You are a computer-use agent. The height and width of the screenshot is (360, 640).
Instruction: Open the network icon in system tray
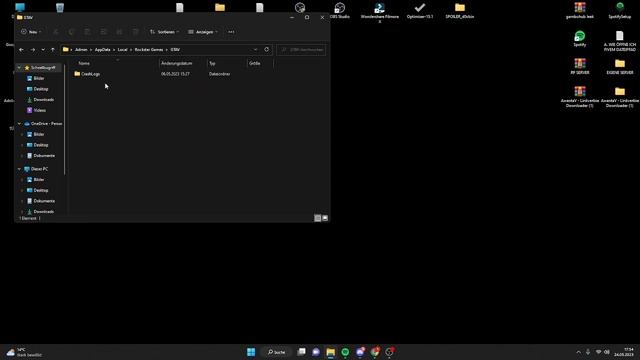click(x=598, y=352)
